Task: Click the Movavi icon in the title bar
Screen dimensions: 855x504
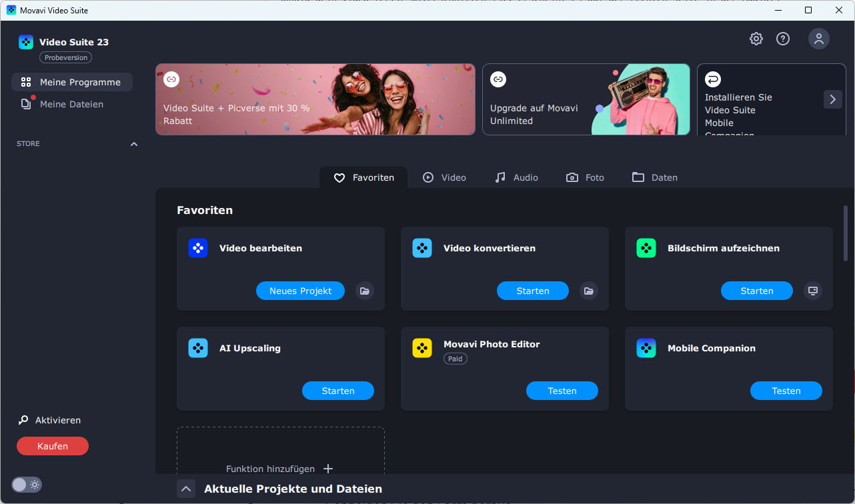Action: click(11, 10)
